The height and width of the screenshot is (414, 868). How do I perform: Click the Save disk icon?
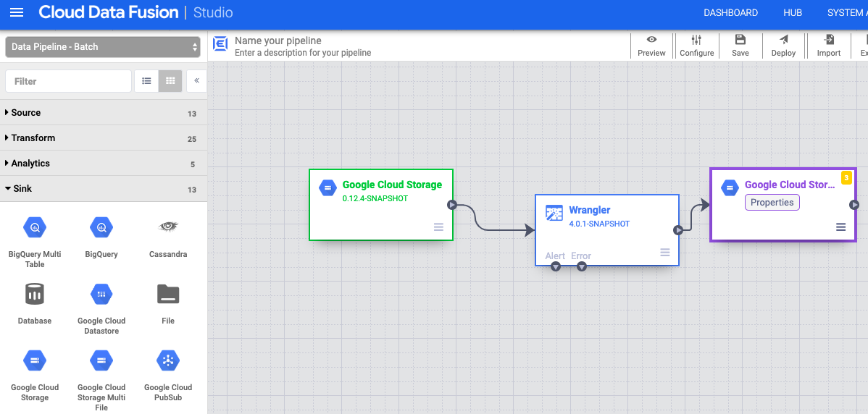(x=740, y=41)
